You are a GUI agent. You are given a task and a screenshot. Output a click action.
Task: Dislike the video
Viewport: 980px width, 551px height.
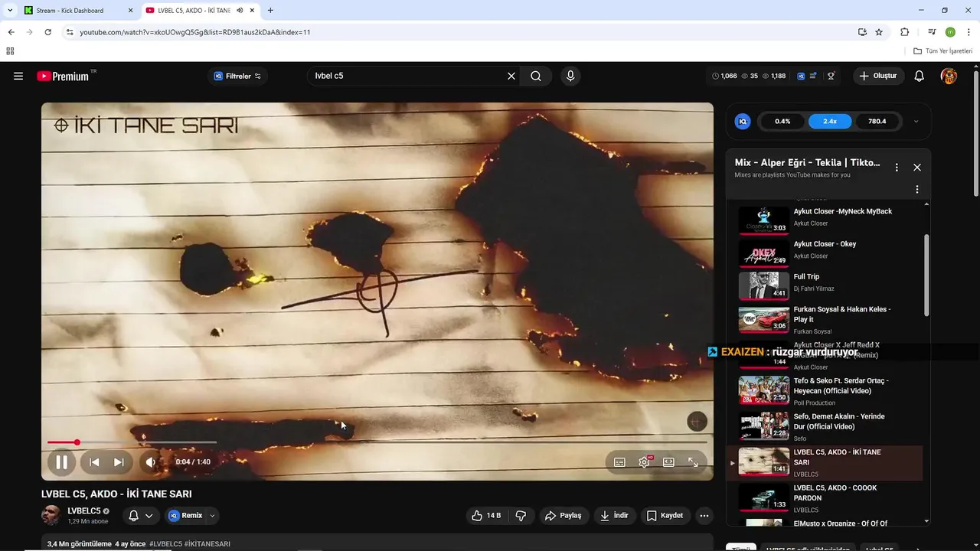click(521, 516)
